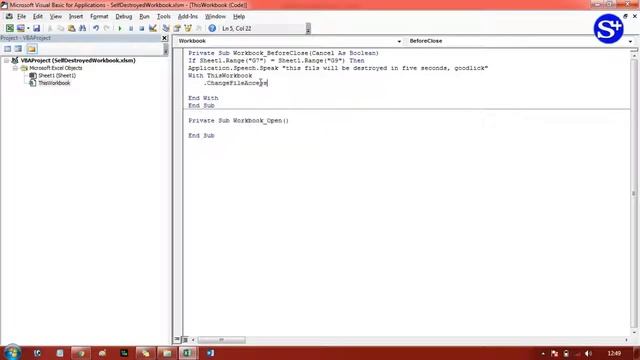640x360 pixels.
Task: Click the Insert UserForm toolbar icon
Action: (20, 28)
